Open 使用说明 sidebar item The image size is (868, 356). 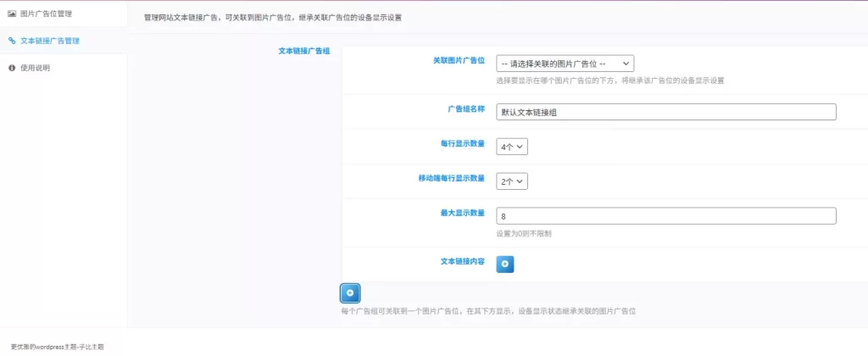64,68
